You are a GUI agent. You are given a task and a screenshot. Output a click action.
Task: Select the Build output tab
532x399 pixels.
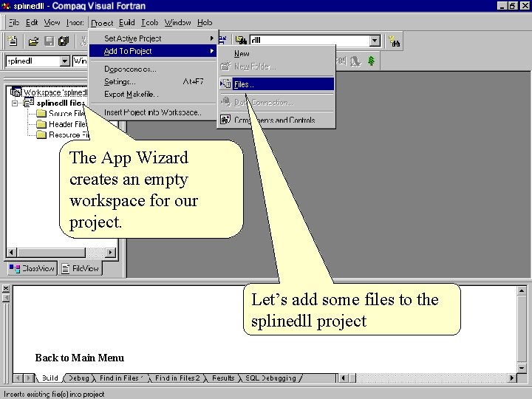[50, 378]
